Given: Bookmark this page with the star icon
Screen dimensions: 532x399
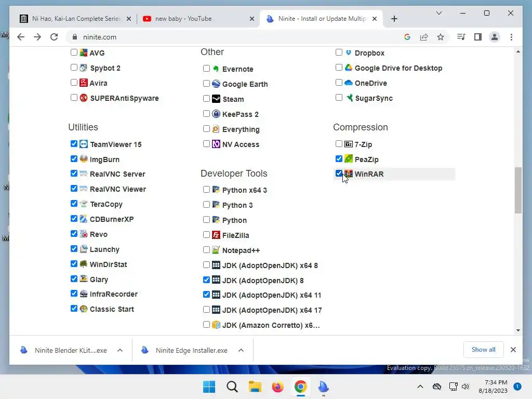Looking at the screenshot, I should coord(441,37).
